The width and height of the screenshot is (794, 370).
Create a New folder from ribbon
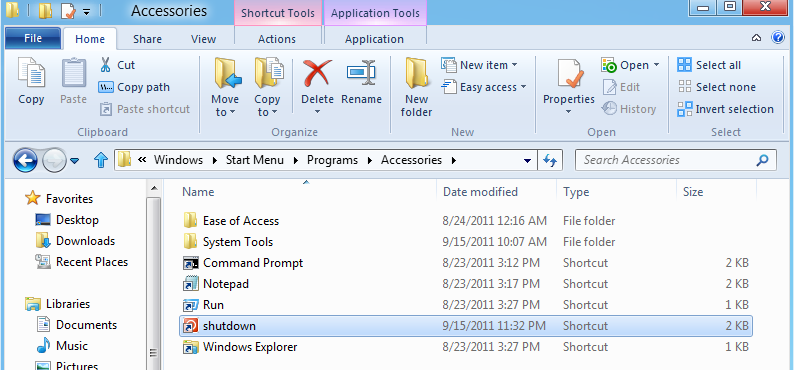pos(416,87)
